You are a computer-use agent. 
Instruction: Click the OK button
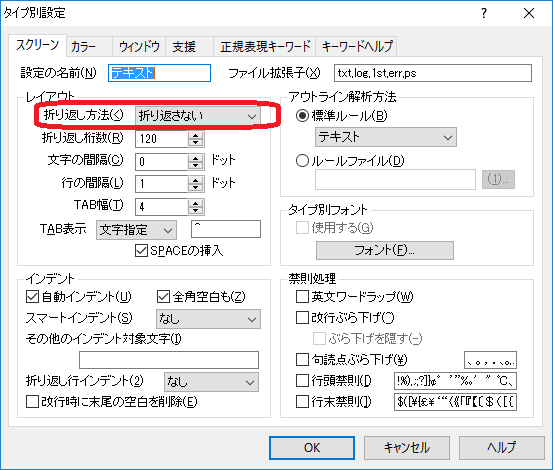click(312, 448)
